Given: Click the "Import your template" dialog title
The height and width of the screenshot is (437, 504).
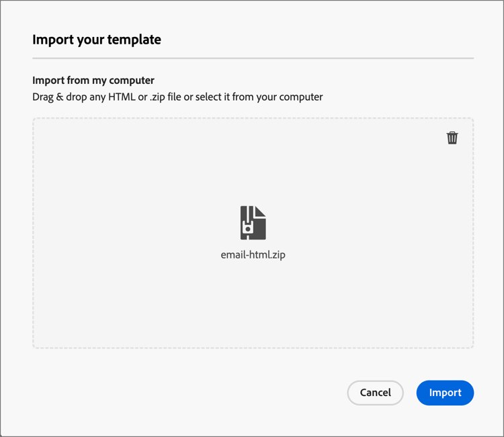Looking at the screenshot, I should pos(96,40).
